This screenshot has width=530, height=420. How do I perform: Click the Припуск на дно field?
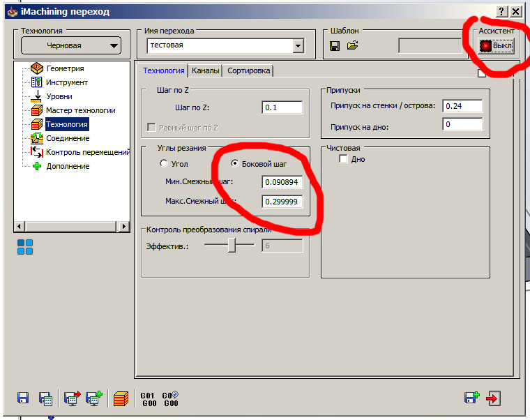[462, 124]
